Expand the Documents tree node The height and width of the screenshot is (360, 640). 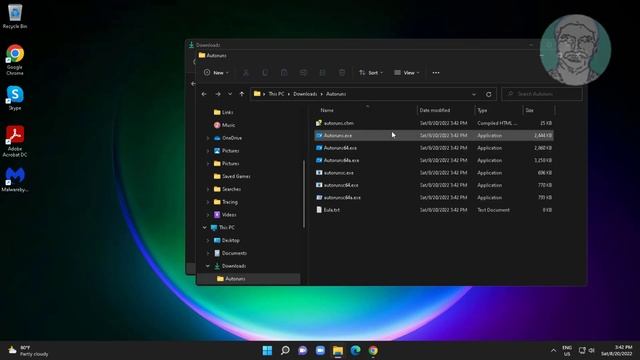coord(208,253)
